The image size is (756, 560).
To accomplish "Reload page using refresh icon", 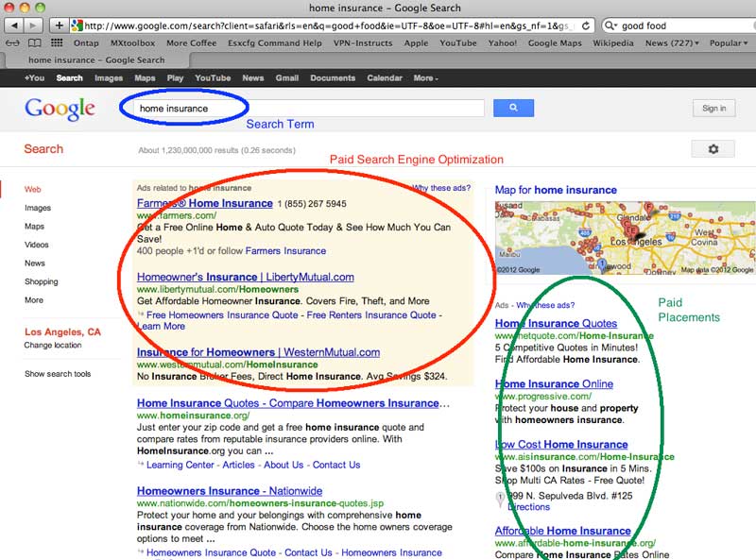I will tap(586, 25).
